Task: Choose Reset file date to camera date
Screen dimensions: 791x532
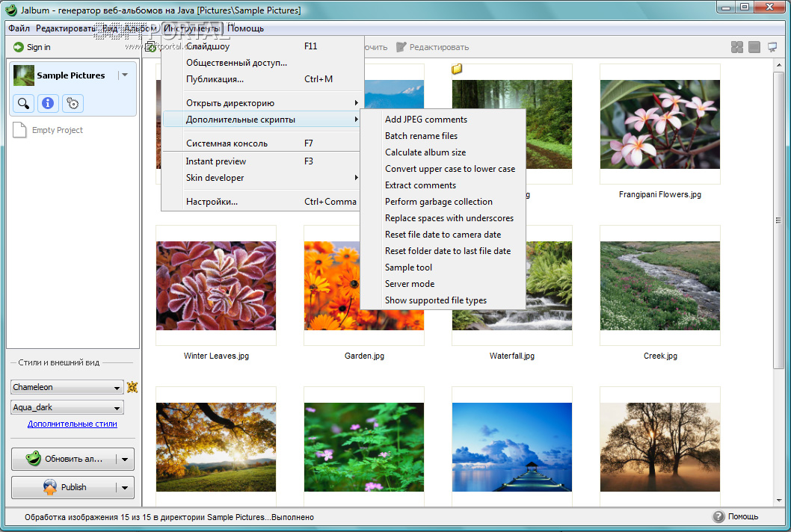Action: [443, 235]
